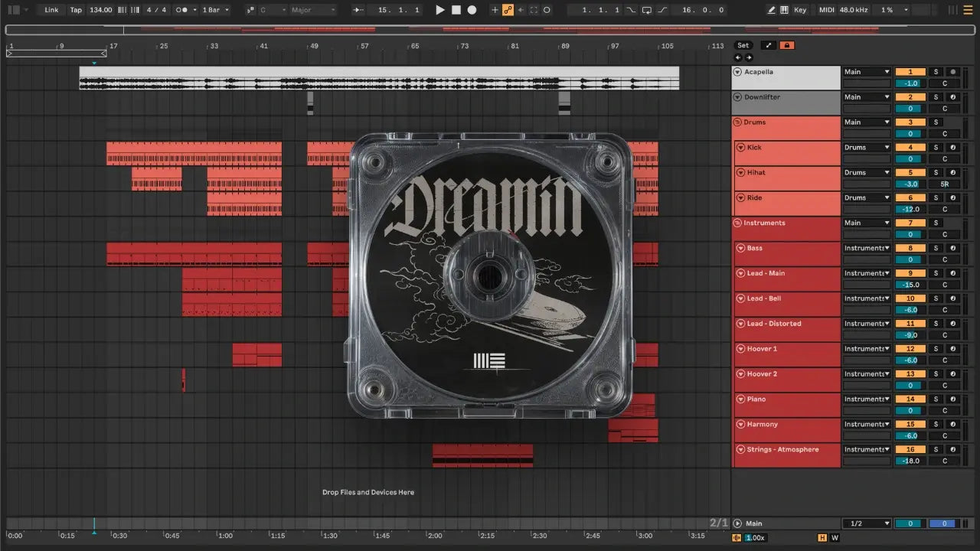Click the Arrangement Record button
The width and height of the screenshot is (980, 551).
[472, 10]
